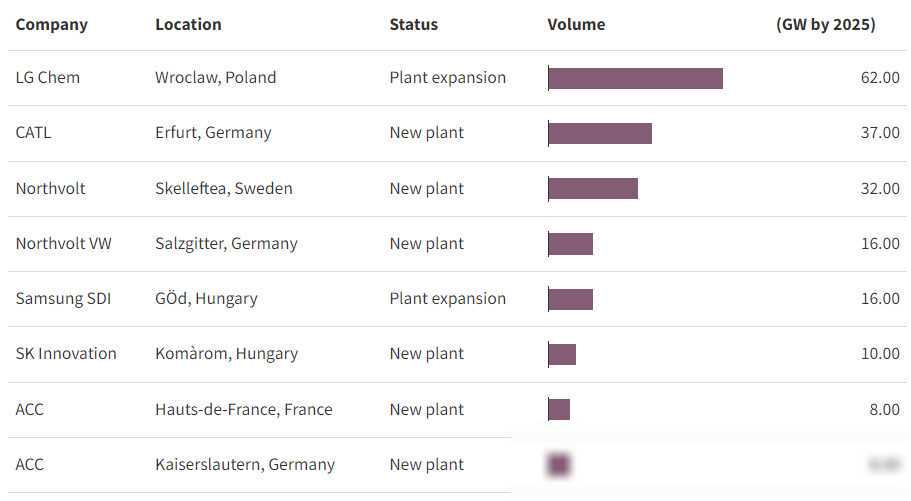Click the SK Innovation volume bar
This screenshot has height=501, width=911.
click(x=562, y=354)
